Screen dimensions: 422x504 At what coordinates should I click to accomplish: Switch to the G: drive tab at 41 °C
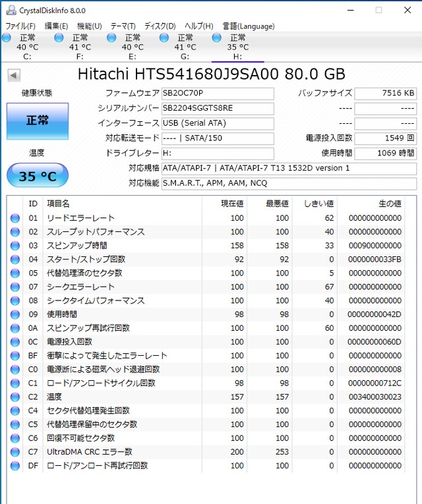[185, 47]
